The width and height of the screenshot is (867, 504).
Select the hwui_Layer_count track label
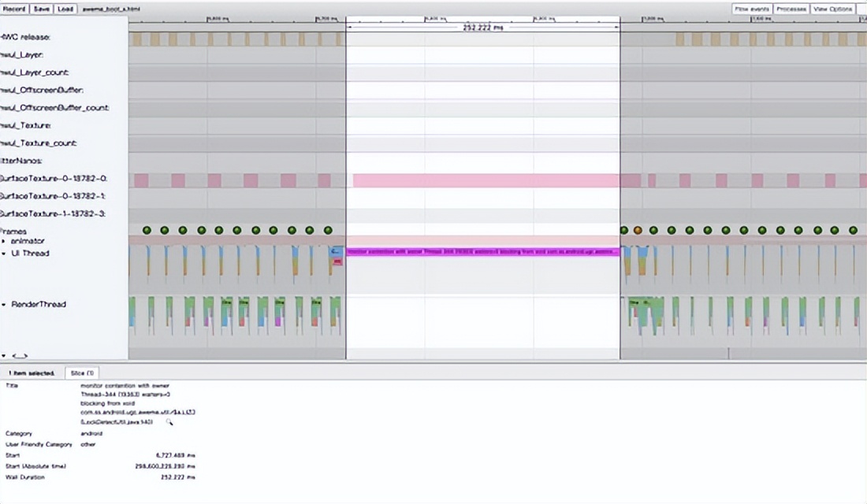point(34,72)
